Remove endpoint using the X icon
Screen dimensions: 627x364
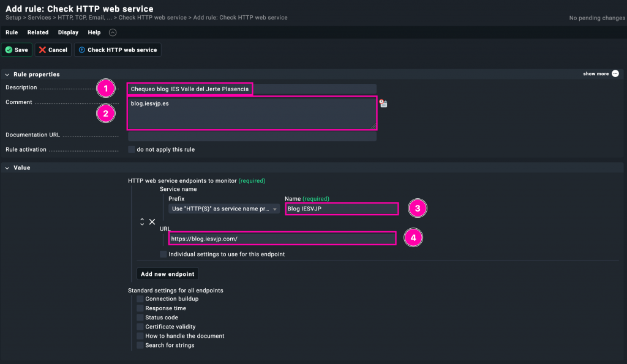point(152,221)
